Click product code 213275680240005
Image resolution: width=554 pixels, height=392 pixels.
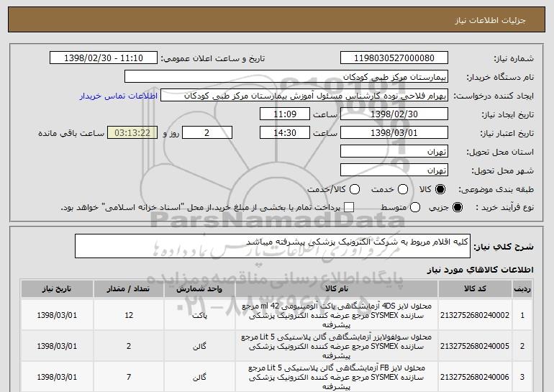coord(475,346)
